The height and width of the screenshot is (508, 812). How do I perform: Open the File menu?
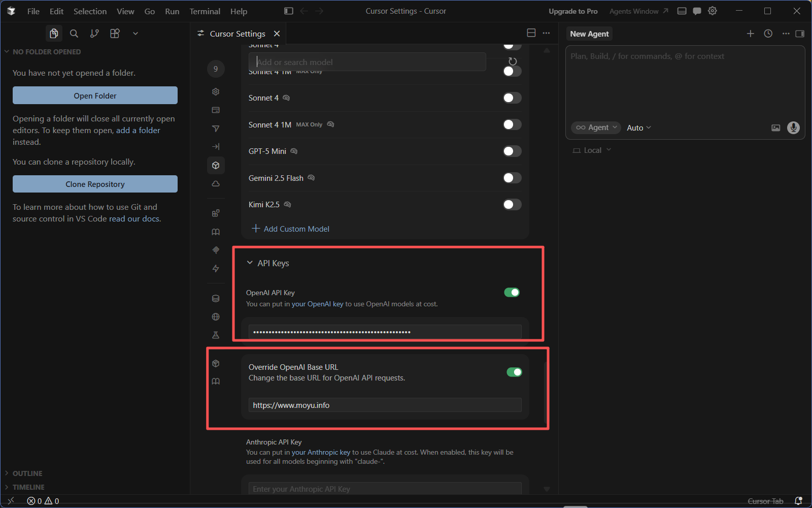(x=33, y=11)
